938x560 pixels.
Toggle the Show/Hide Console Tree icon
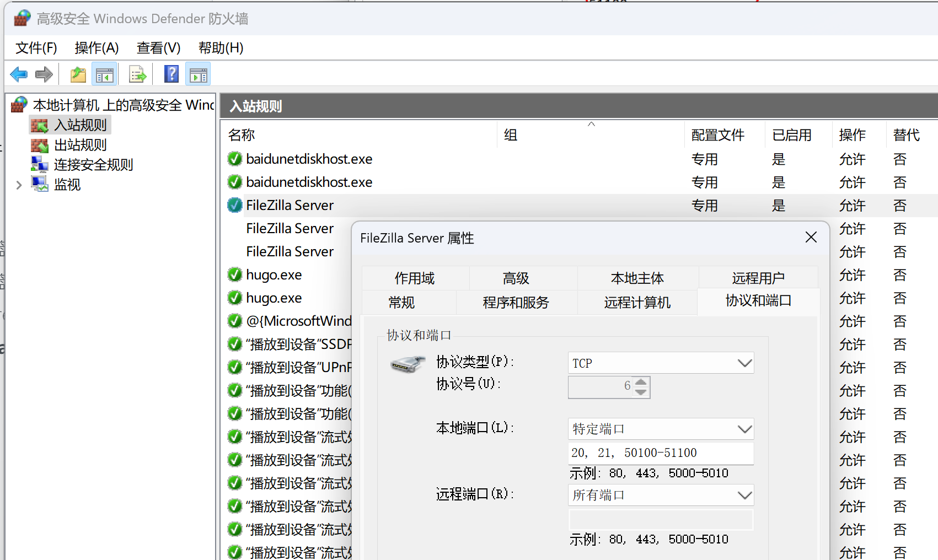(104, 74)
